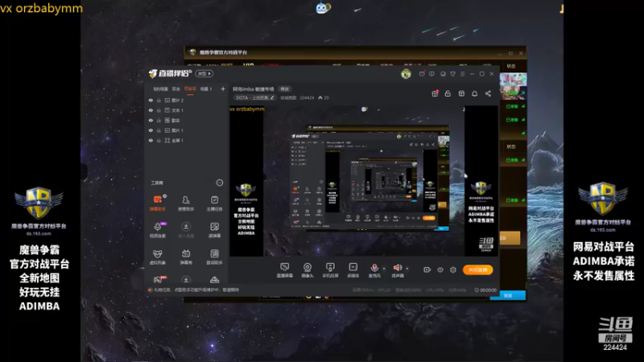This screenshot has height=362, width=644.
Task: Mute the 扬声器 speaker
Action: (397, 268)
